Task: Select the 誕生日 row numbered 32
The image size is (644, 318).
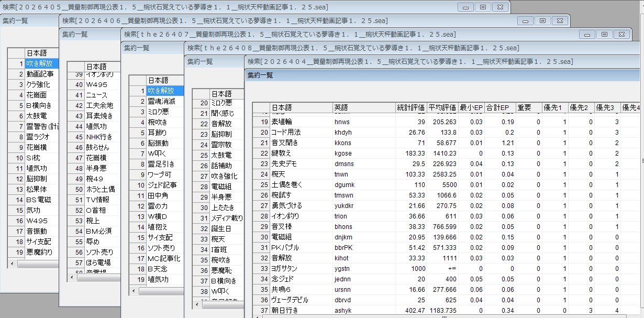Action: 220,228
